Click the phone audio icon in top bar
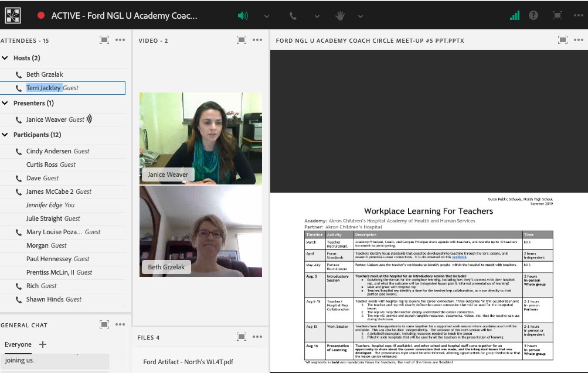Image resolution: width=588 pixels, height=373 pixels. (x=293, y=16)
